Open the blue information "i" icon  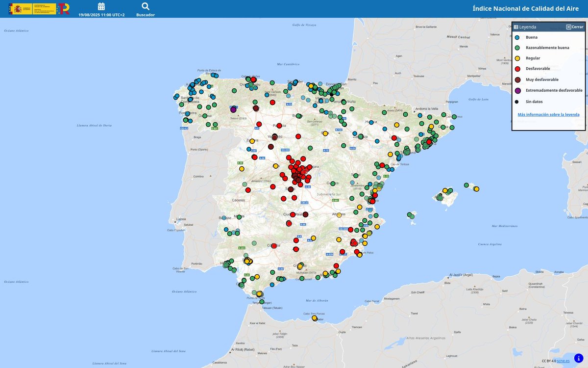pos(578,358)
